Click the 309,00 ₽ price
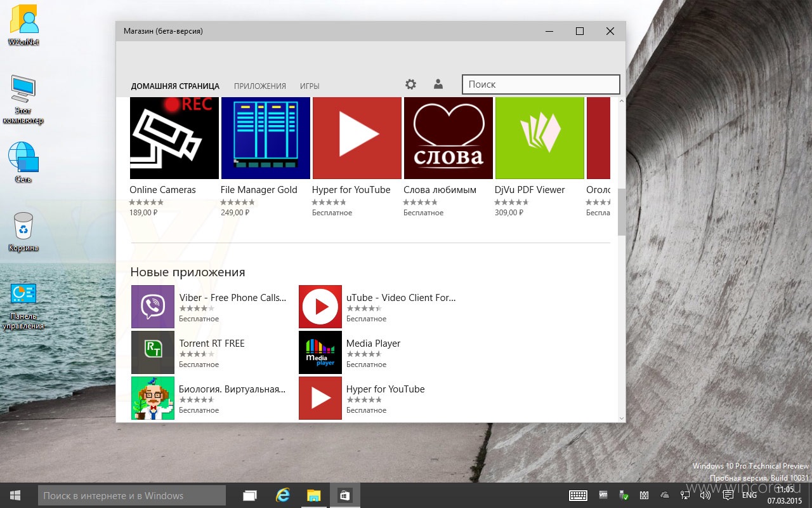 point(509,213)
